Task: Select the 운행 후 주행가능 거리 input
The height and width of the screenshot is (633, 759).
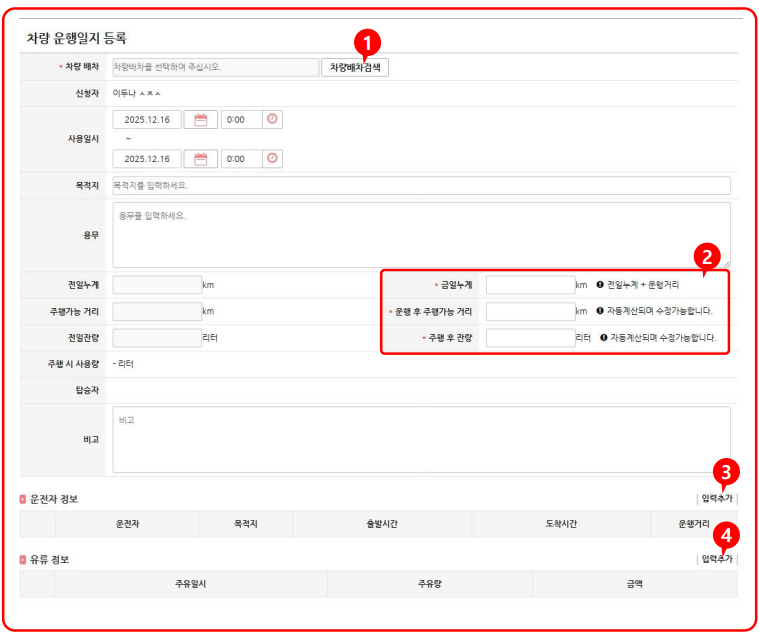Action: pos(530,311)
